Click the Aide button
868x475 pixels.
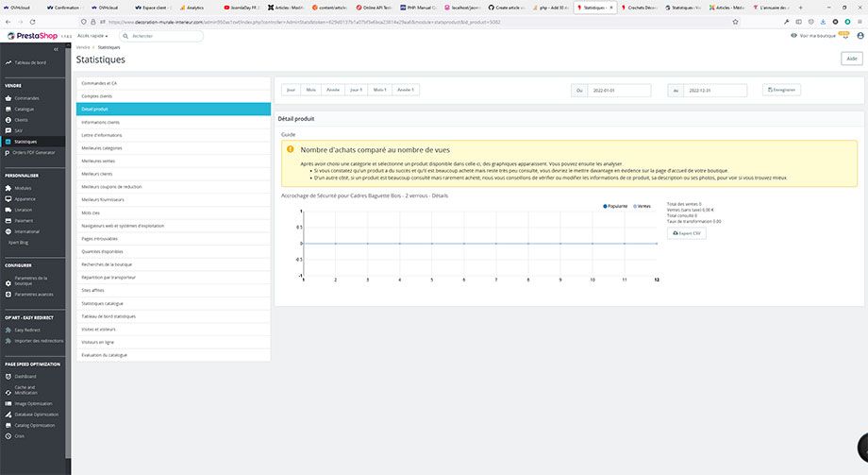pyautogui.click(x=852, y=59)
